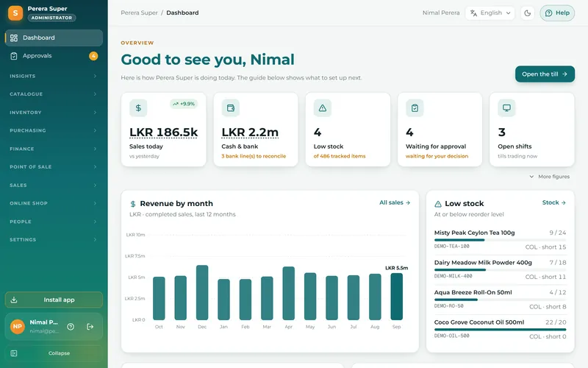Expand the People sidebar section
Image resolution: width=588 pixels, height=368 pixels.
click(54, 222)
